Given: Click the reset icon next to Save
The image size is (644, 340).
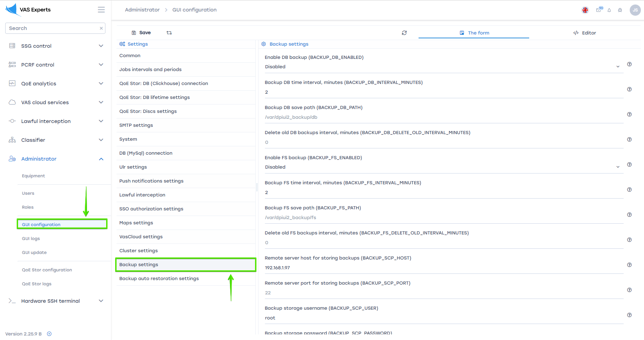Looking at the screenshot, I should click(169, 33).
